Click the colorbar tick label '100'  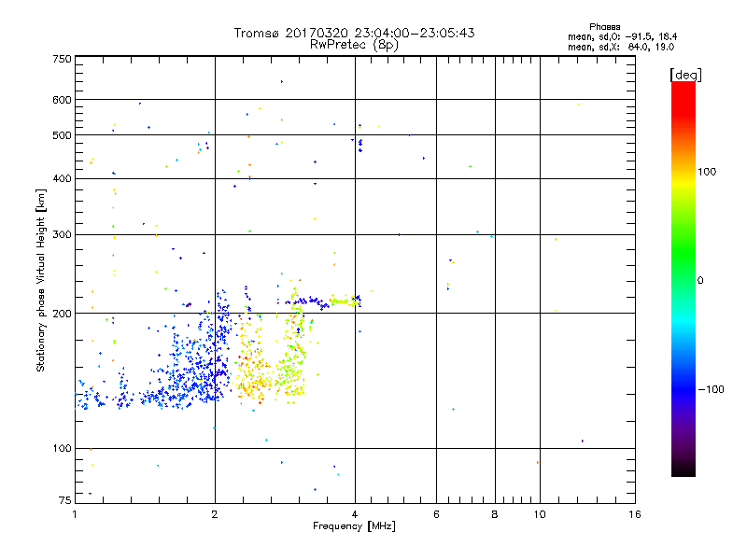click(707, 172)
